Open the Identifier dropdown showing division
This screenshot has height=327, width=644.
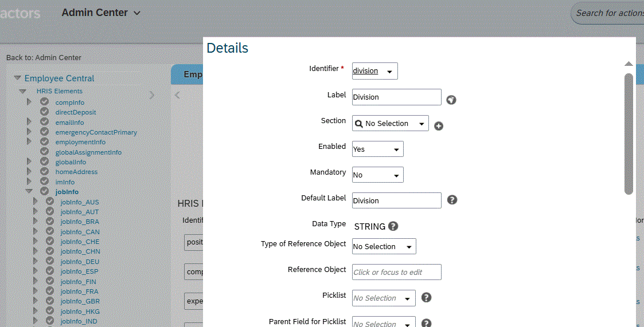374,71
